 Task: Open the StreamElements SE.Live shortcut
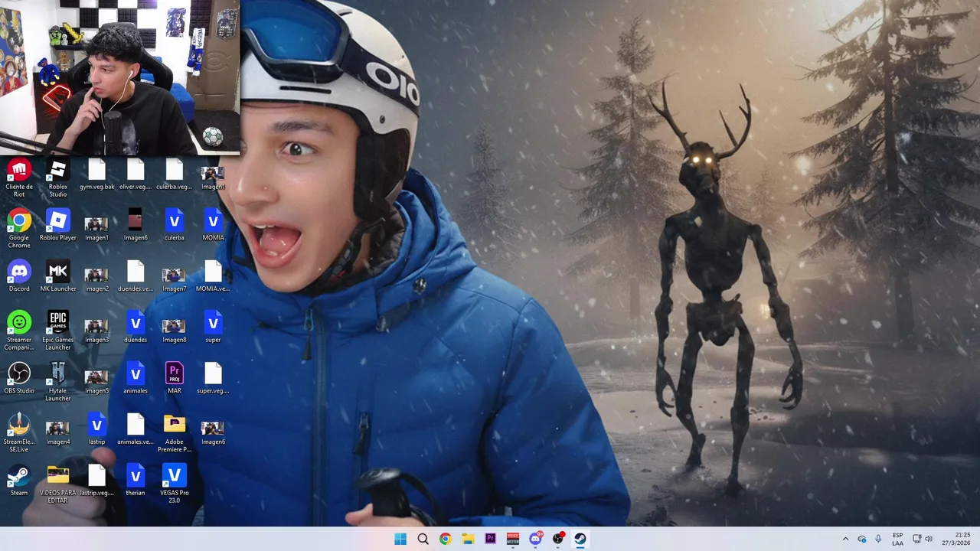coord(19,432)
